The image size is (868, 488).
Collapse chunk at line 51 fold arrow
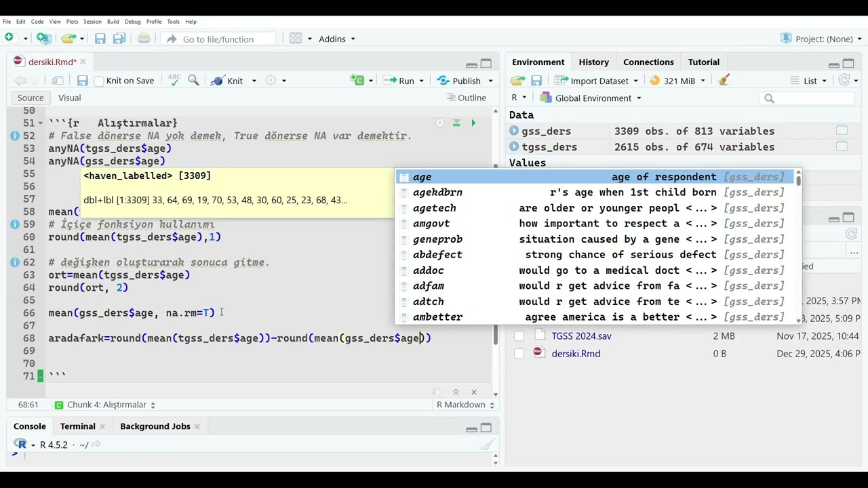tap(41, 123)
